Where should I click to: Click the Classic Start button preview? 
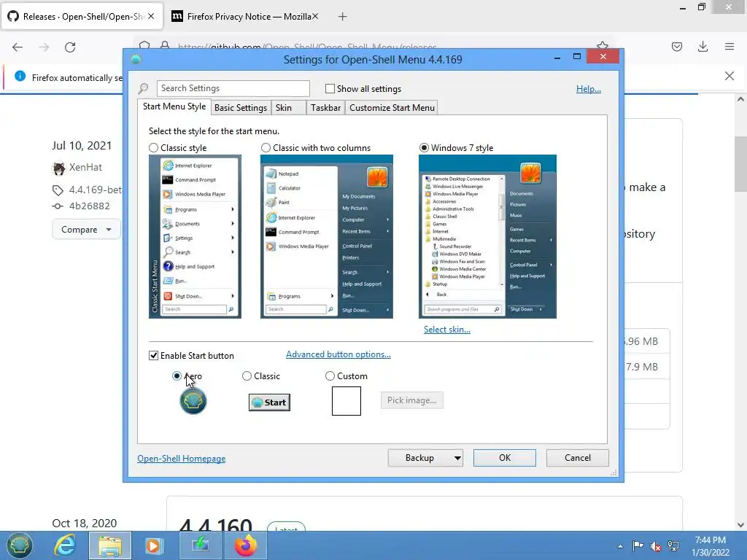click(269, 402)
